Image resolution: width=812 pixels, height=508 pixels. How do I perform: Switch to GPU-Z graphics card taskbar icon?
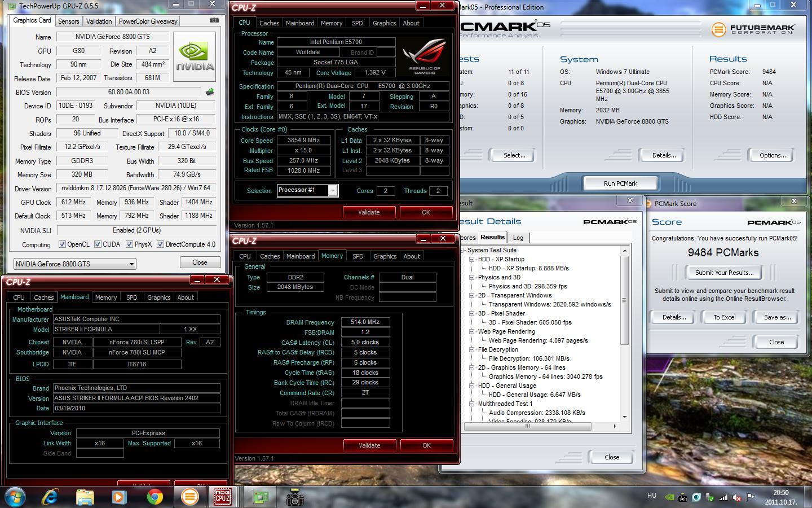[261, 497]
